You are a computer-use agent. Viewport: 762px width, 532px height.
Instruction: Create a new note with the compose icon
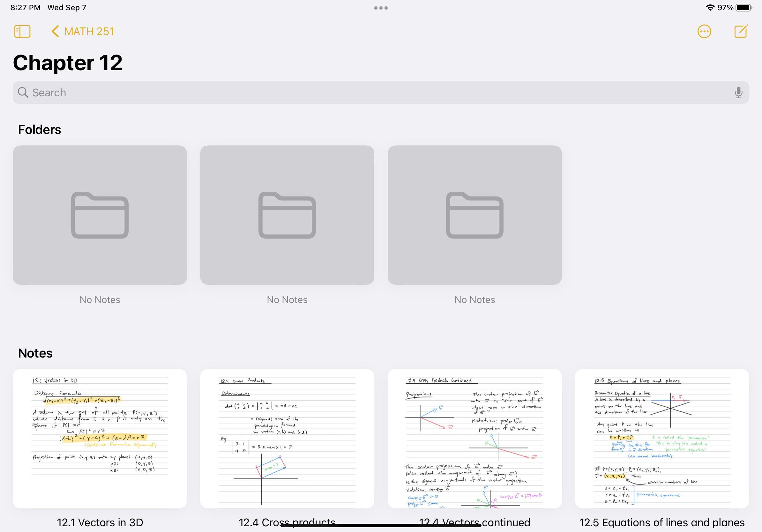point(741,31)
